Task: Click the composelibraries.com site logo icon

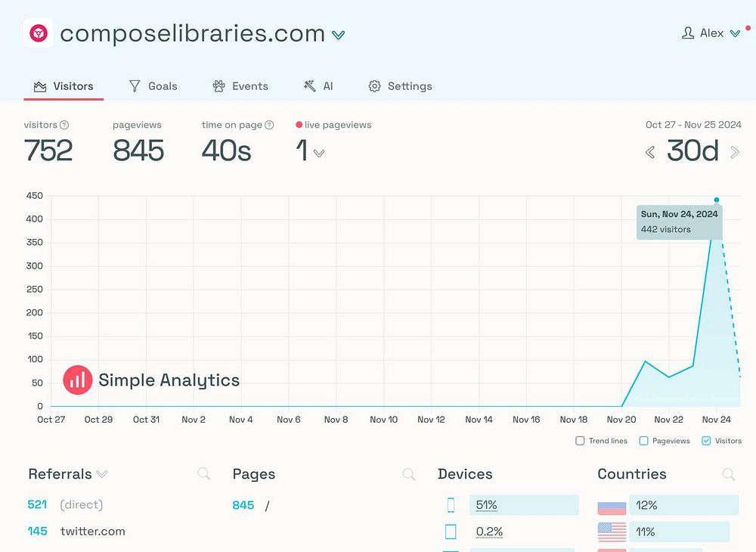Action: (38, 33)
